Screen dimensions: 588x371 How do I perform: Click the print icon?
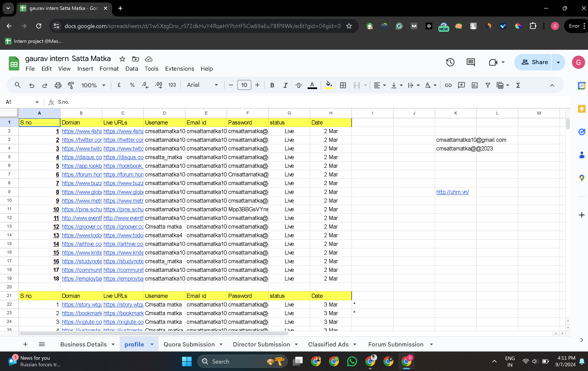pyautogui.click(x=58, y=85)
